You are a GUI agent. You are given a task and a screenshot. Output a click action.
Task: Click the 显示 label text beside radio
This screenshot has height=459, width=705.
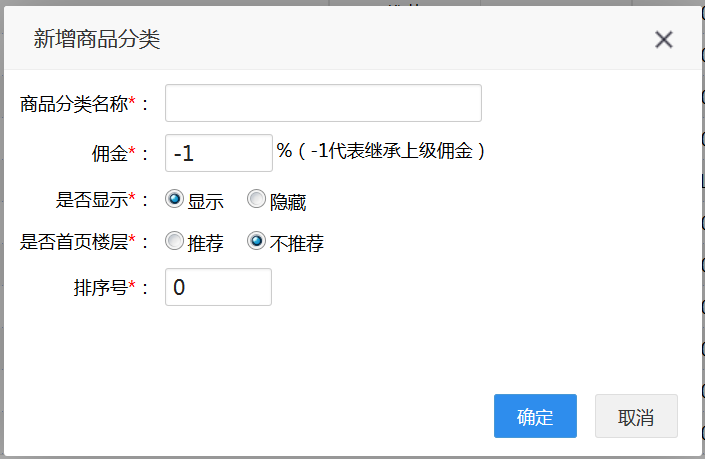205,202
